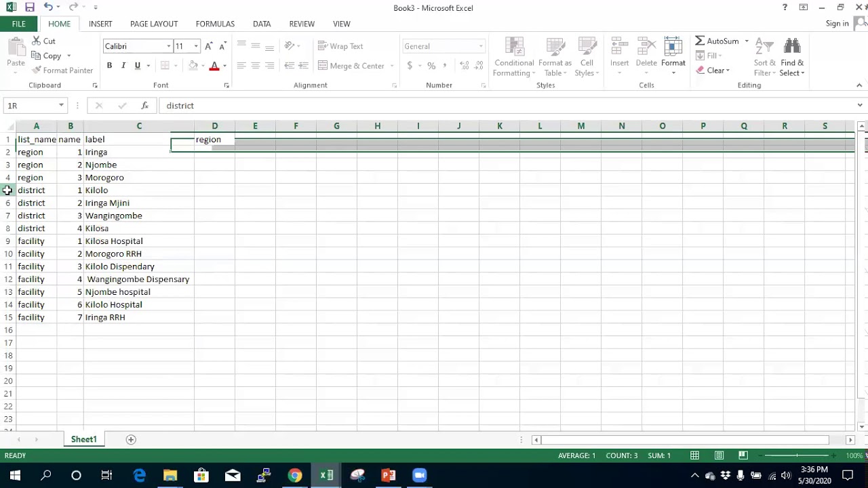Switch to Page Layout view in status bar
This screenshot has width=868, height=488.
pos(719,455)
